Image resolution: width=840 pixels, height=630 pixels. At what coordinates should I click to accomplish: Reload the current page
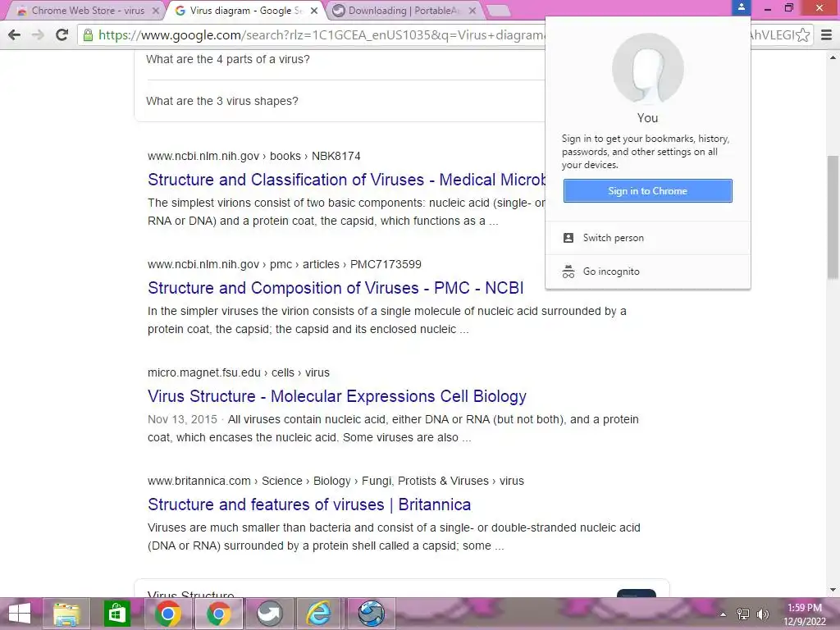click(x=62, y=35)
